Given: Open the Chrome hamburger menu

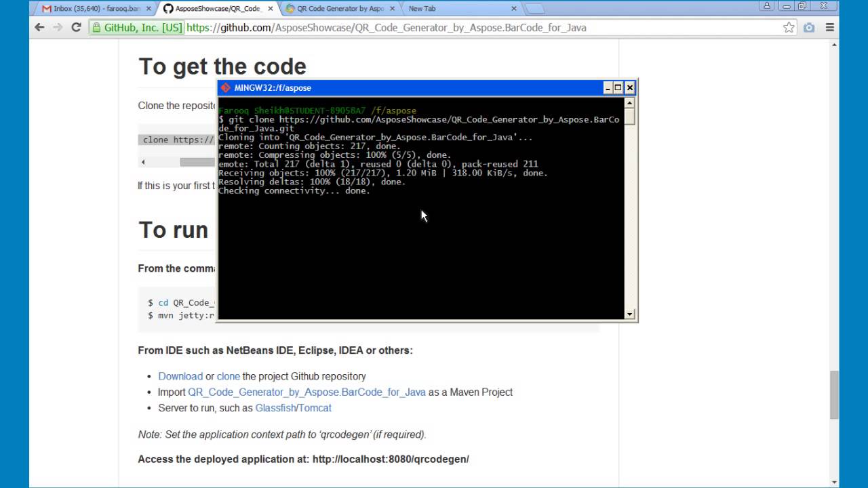Looking at the screenshot, I should point(829,28).
